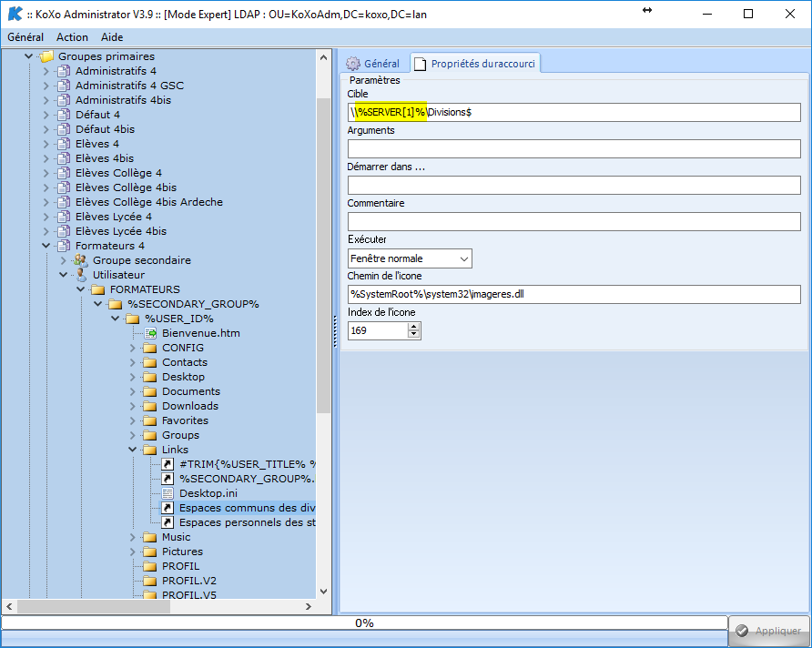Switch to the Propriétés du raccourci tab
The height and width of the screenshot is (648, 812).
[x=475, y=64]
